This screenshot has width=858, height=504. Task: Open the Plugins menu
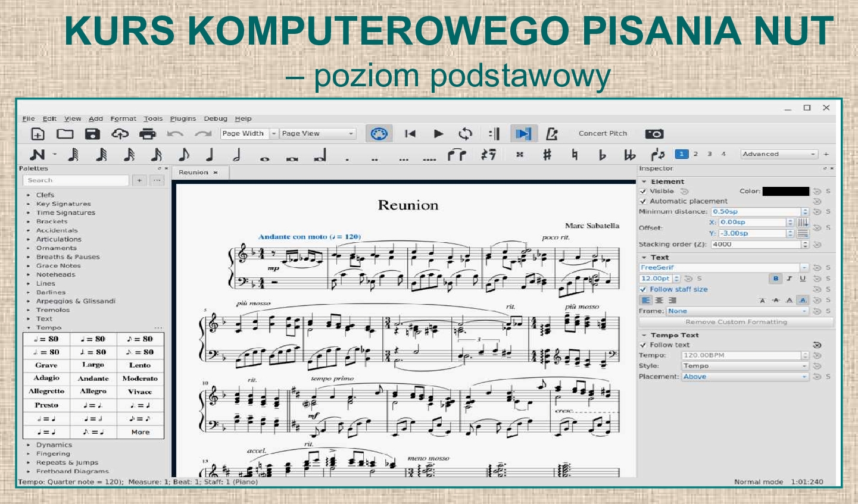(183, 118)
